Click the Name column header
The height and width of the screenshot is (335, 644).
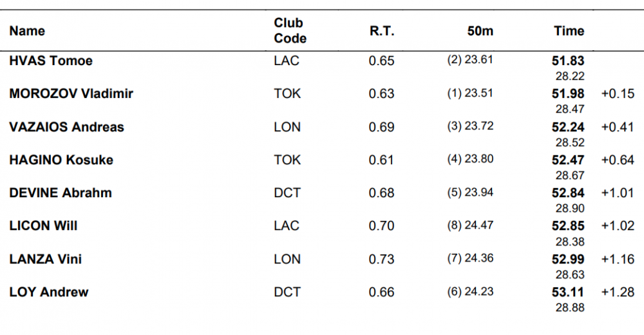coord(27,31)
